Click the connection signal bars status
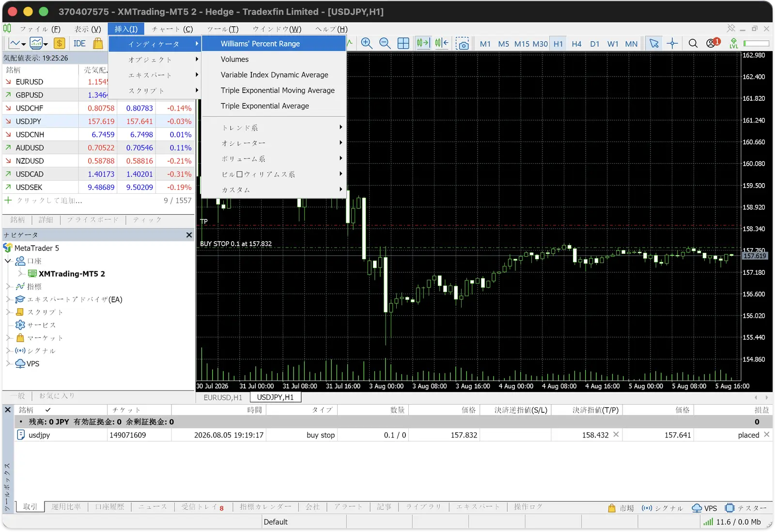Image resolution: width=775 pixels, height=532 pixels. point(708,522)
